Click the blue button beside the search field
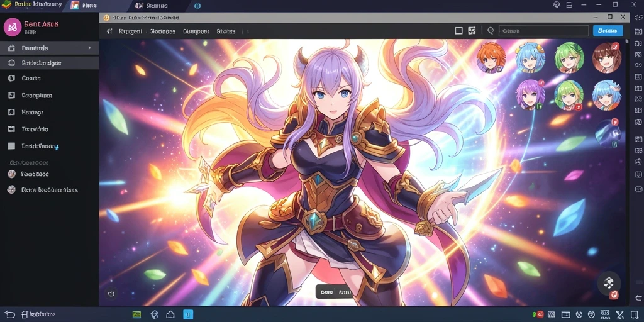Screen dimensions: 644x322 click(x=608, y=31)
